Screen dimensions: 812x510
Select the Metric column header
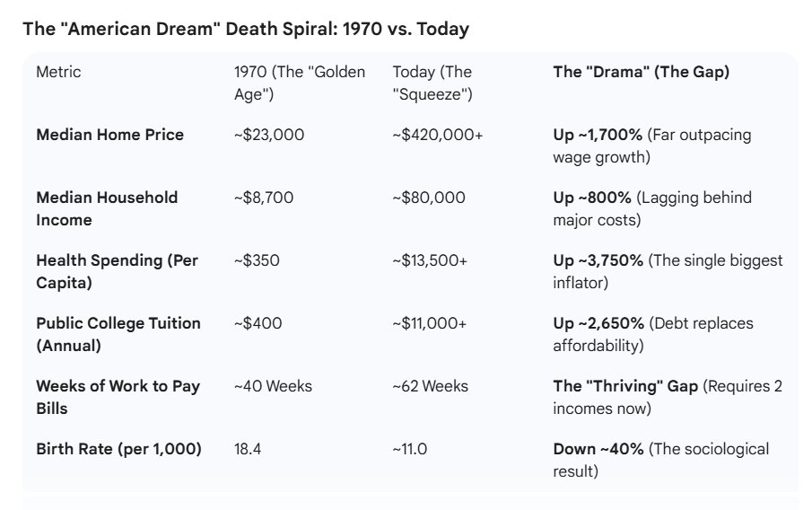58,72
